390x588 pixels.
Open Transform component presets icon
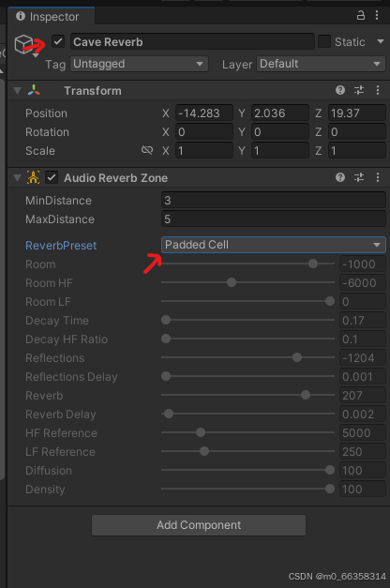tap(359, 90)
